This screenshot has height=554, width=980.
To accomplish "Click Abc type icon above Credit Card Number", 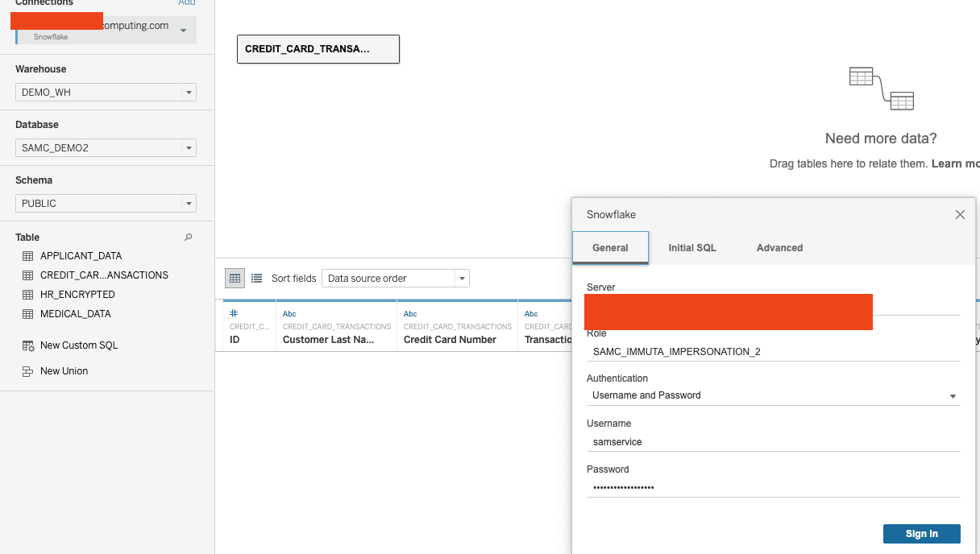I will click(410, 314).
